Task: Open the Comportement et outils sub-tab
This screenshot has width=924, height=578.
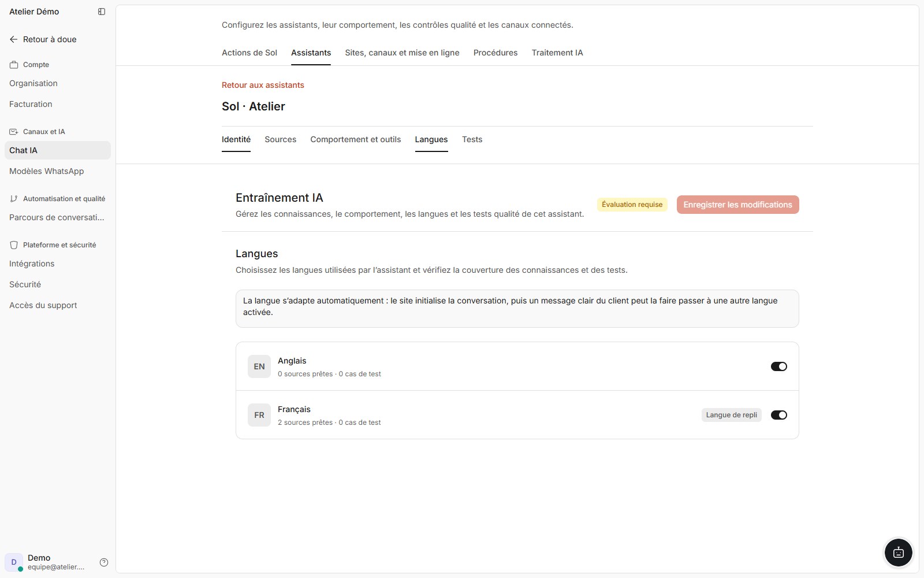Action: (356, 139)
